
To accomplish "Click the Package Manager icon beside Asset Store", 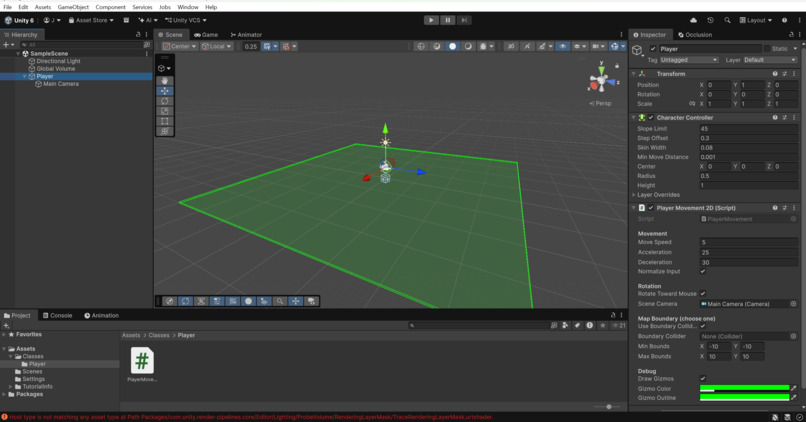I will [126, 20].
